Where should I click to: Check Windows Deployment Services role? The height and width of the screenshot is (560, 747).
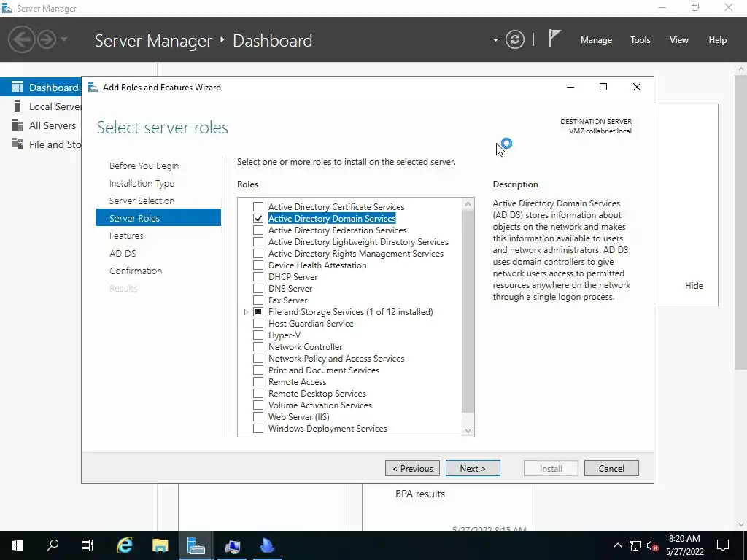point(258,429)
